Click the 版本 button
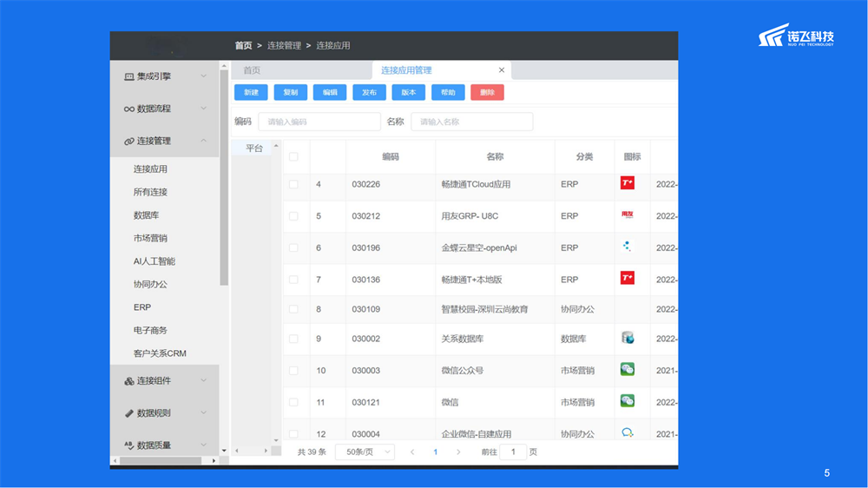Viewport: 868px width, 488px height. [x=409, y=93]
